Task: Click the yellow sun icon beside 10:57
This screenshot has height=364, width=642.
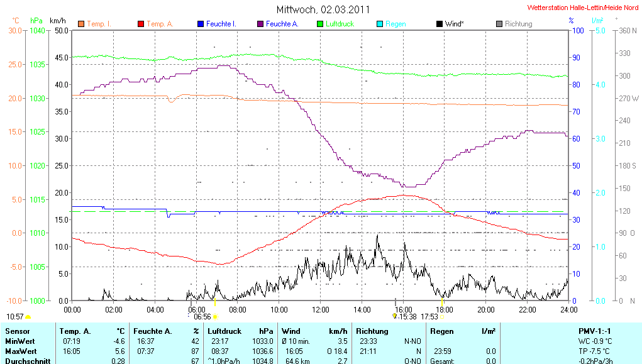Action: pos(28,317)
